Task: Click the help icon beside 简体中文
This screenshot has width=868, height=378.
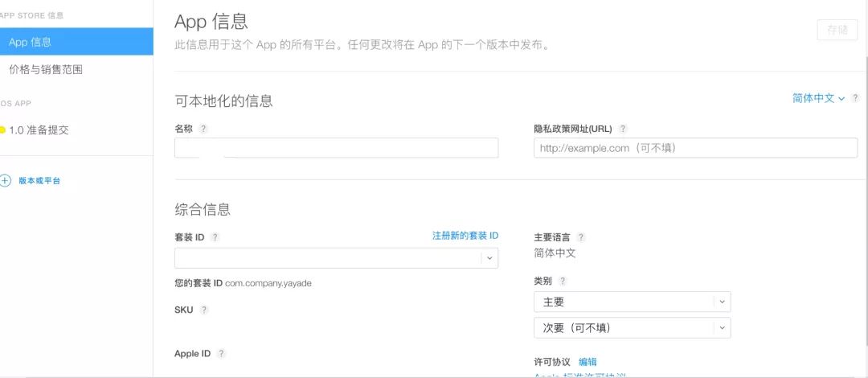Action: (x=855, y=98)
